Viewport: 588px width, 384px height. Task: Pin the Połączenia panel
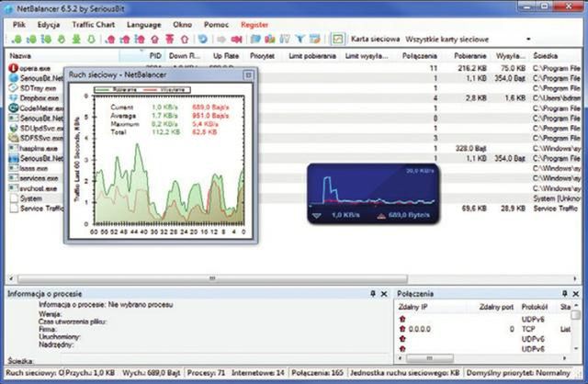(x=565, y=294)
